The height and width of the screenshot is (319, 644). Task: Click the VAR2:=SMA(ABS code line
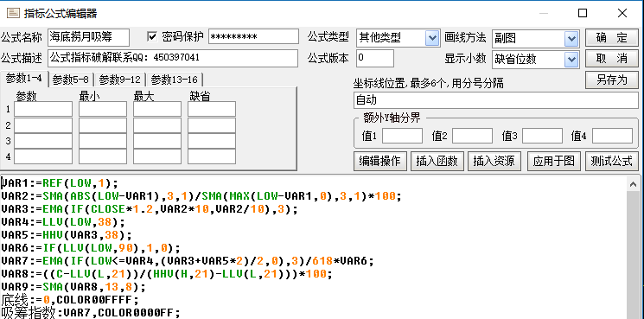click(x=201, y=196)
